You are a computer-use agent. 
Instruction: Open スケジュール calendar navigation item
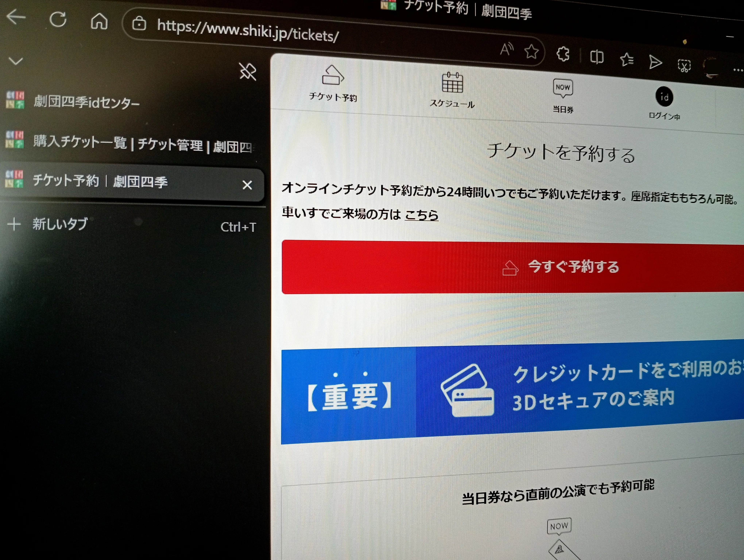[x=452, y=90]
